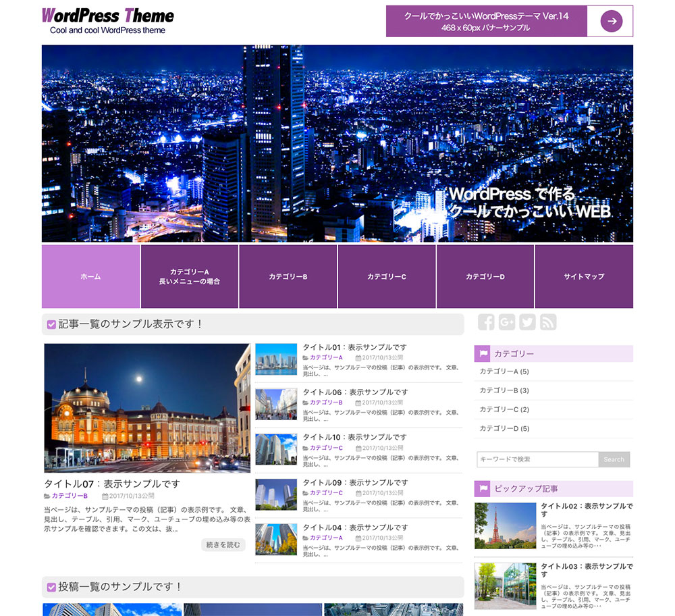Click the thumbnail beside タイトル09
The height and width of the screenshot is (616, 675).
[x=276, y=494]
